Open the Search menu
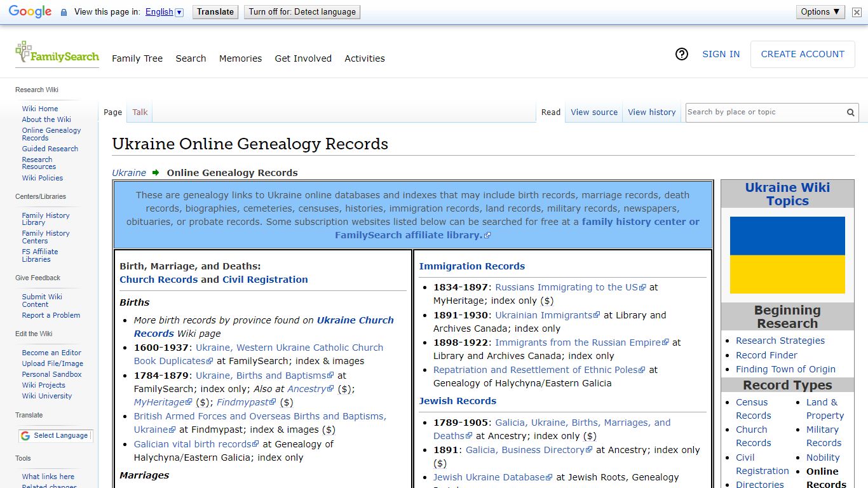Image resolution: width=868 pixels, height=488 pixels. (x=191, y=58)
